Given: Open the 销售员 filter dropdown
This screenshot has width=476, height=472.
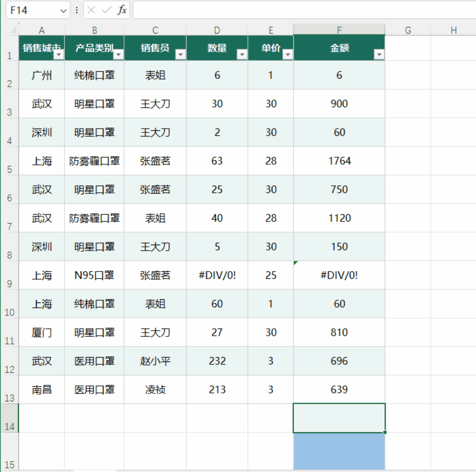Looking at the screenshot, I should coord(180,54).
